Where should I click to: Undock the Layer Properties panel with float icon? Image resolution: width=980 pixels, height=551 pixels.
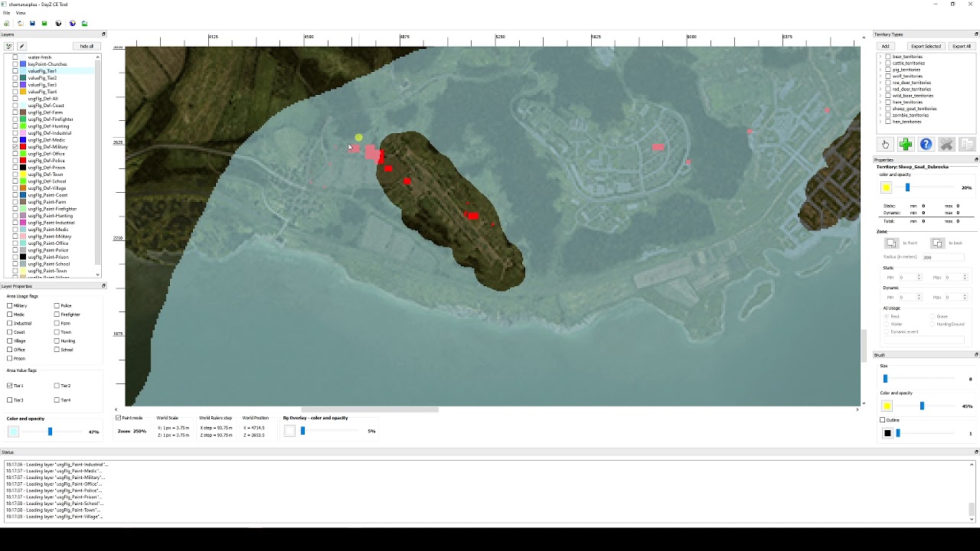[x=104, y=286]
